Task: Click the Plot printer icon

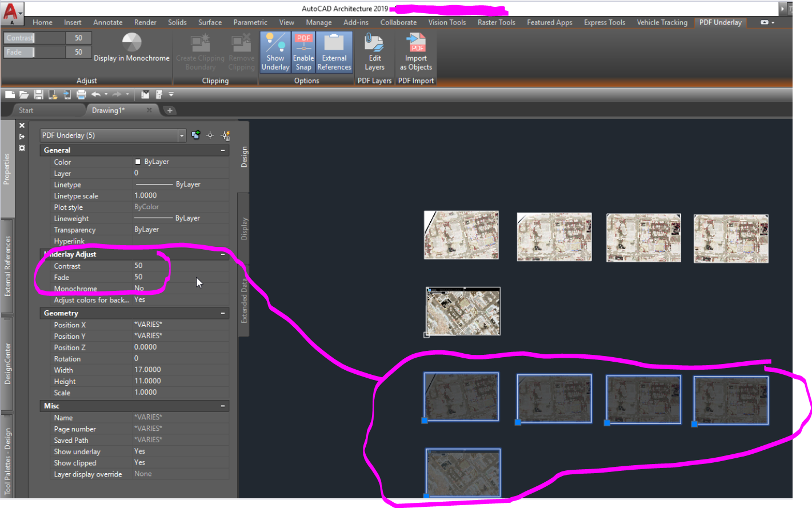Action: tap(81, 94)
